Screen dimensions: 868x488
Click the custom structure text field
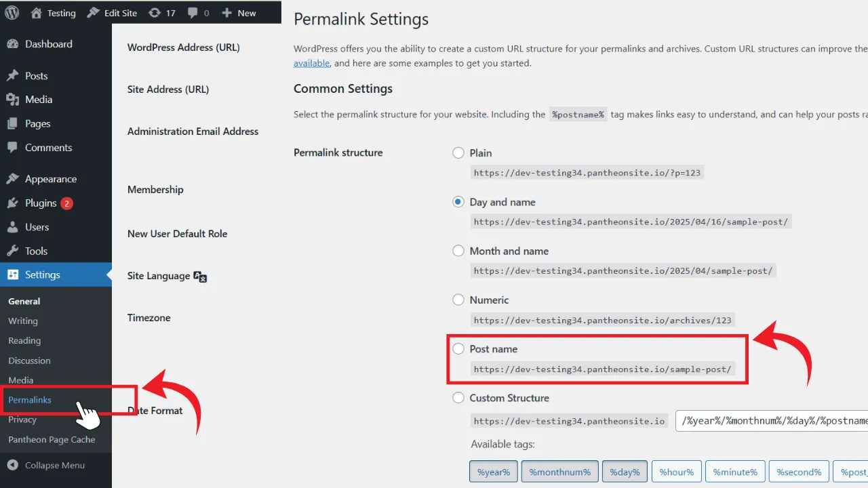pos(772,421)
